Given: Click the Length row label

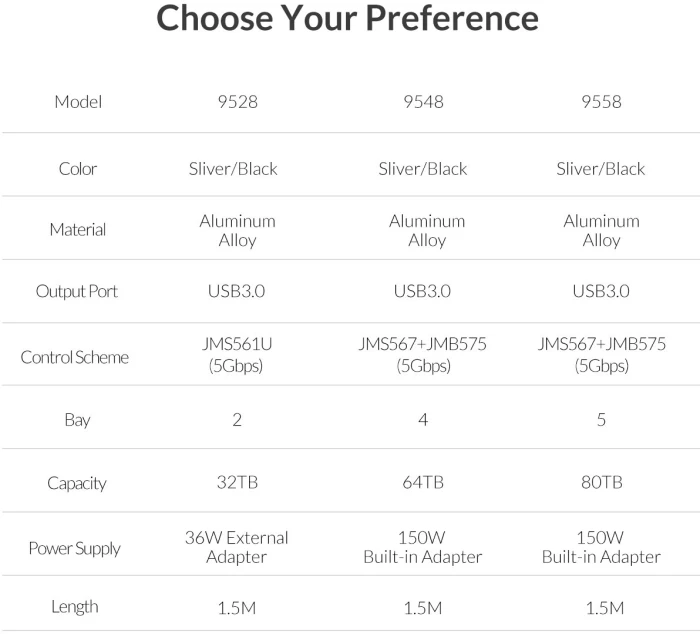Looking at the screenshot, I should click(x=75, y=607).
